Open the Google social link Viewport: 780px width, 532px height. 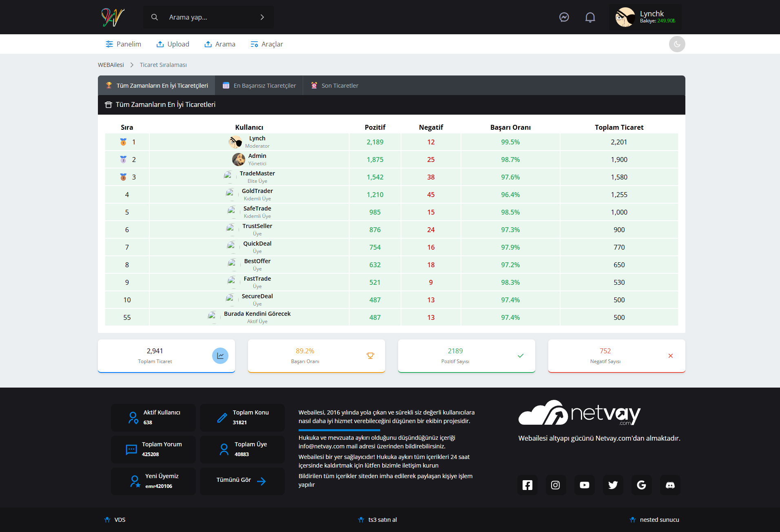click(641, 485)
